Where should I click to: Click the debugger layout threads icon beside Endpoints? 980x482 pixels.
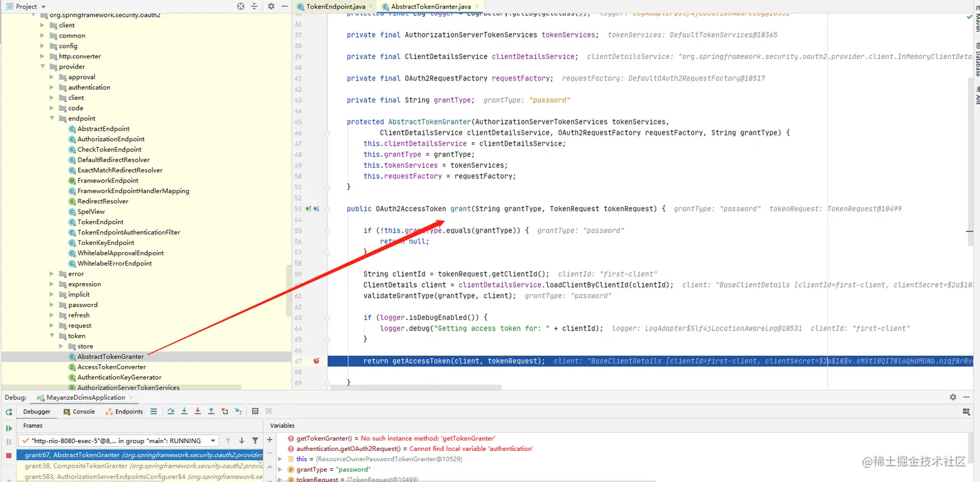pos(154,411)
